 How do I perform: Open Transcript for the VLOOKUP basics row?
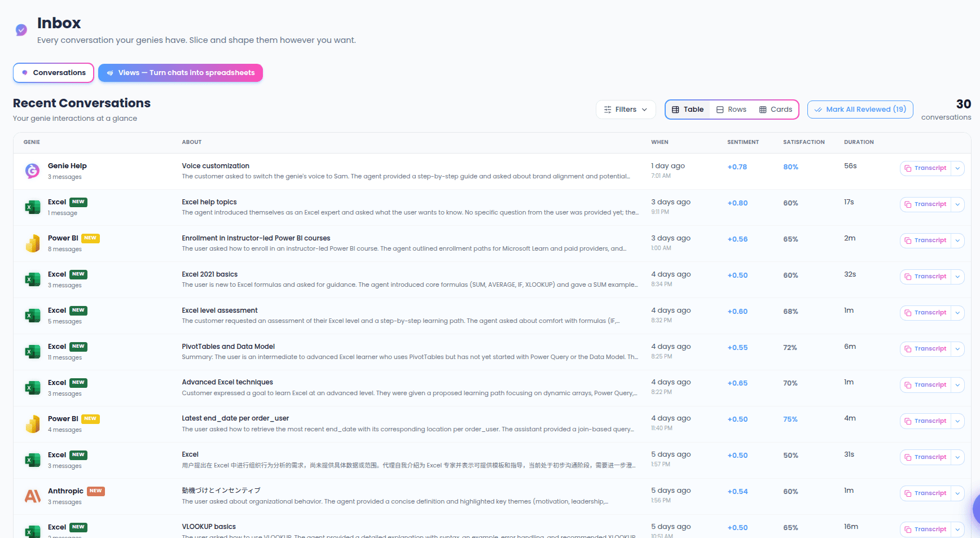point(925,530)
